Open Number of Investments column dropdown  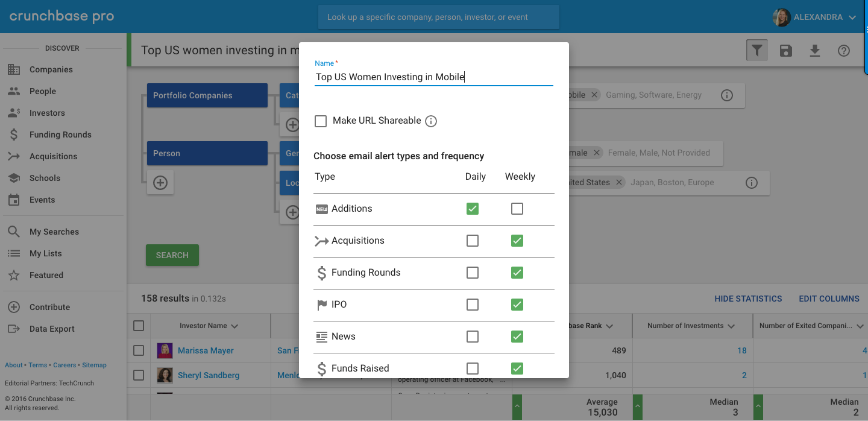click(x=731, y=326)
